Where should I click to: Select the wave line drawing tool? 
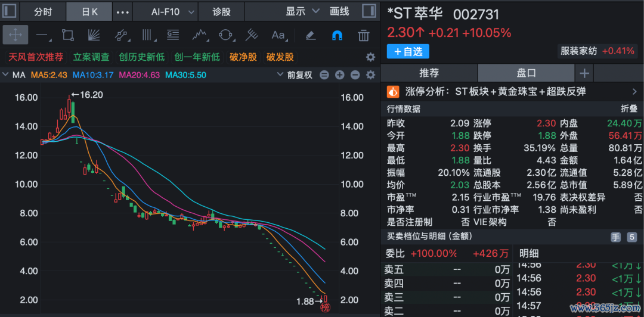(x=200, y=35)
